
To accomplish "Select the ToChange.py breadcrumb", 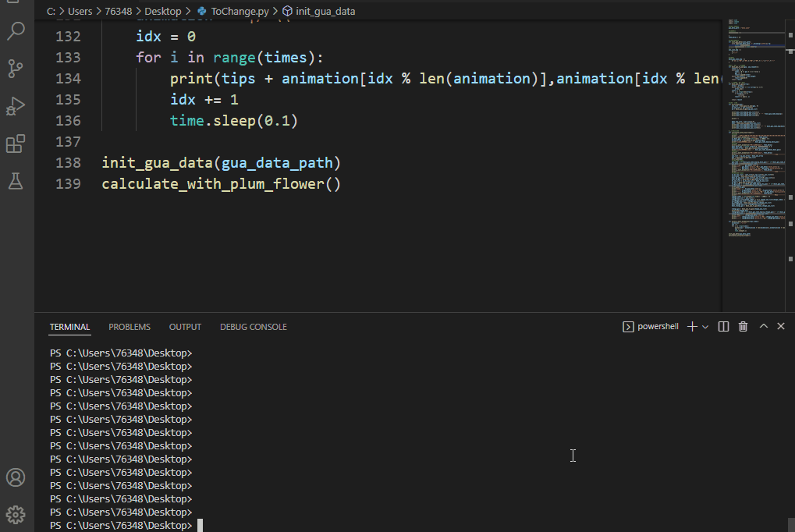I will 233,11.
